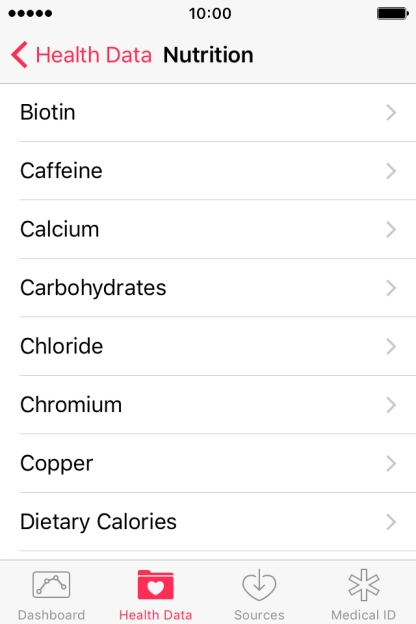Tap the red back arrow icon

pos(19,55)
